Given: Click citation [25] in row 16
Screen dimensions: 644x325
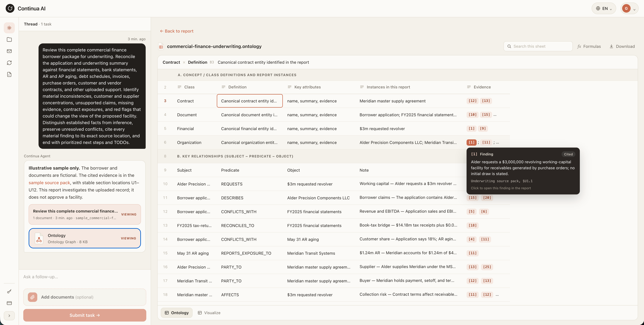Looking at the screenshot, I should pos(487,267).
